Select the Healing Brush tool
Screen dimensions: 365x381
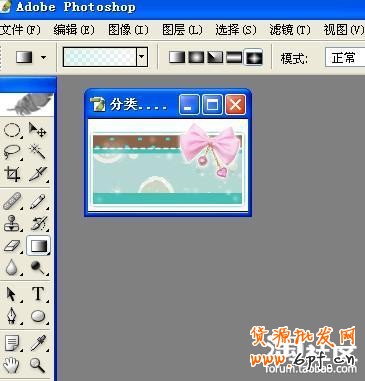click(x=12, y=202)
